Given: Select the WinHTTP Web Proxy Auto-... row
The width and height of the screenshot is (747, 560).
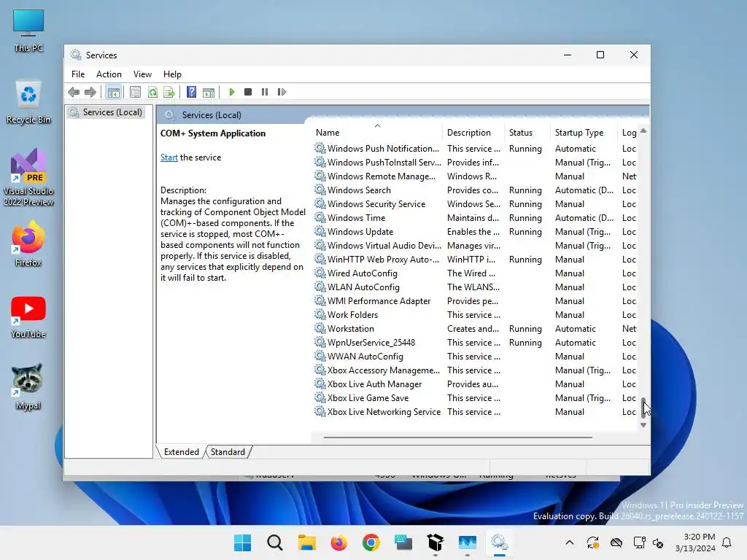Looking at the screenshot, I should [476, 259].
